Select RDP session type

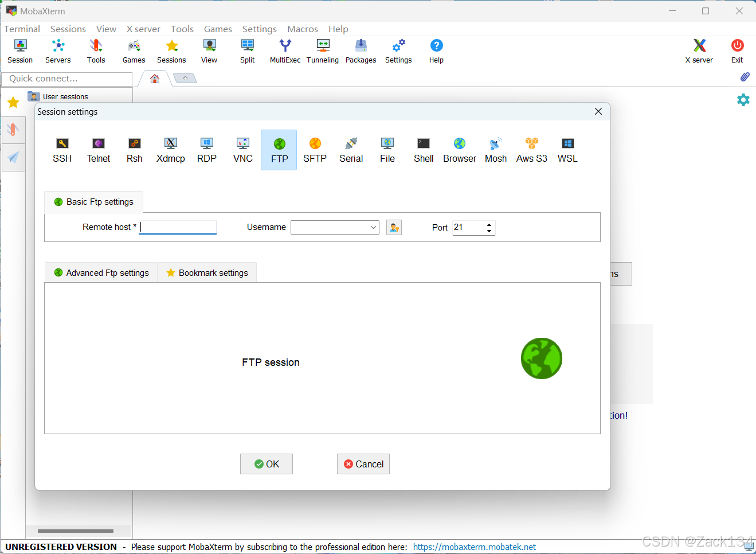(x=207, y=150)
